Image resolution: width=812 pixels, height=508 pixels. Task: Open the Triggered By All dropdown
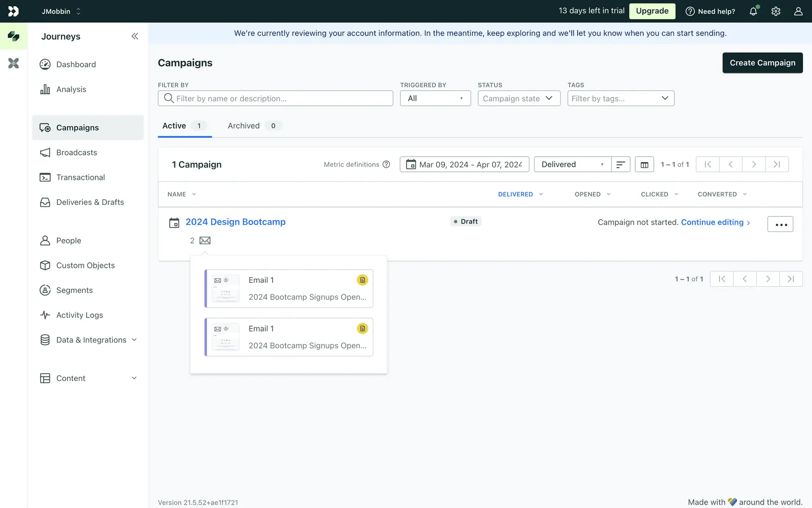click(435, 99)
